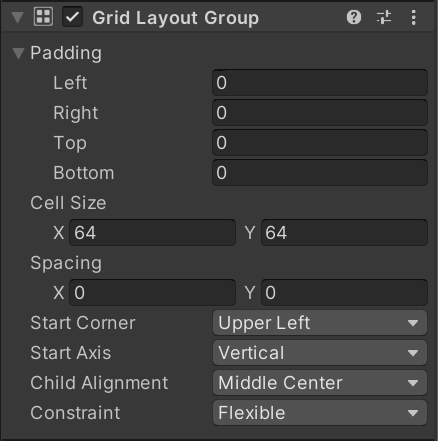Open the Child Alignment dropdown
438x441 pixels.
320,383
